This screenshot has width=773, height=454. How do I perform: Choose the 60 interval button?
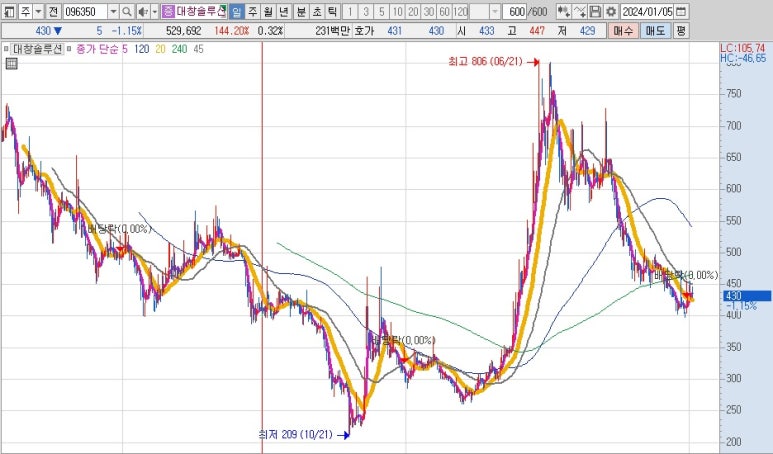point(445,11)
